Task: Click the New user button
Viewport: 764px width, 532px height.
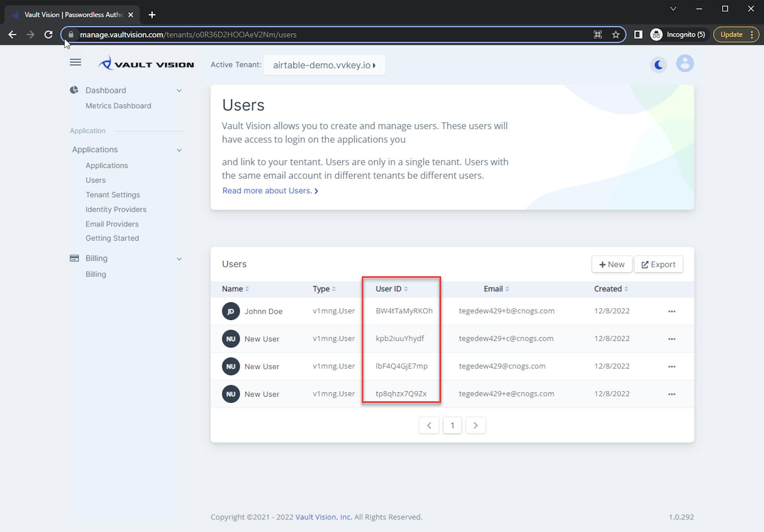Action: 612,265
